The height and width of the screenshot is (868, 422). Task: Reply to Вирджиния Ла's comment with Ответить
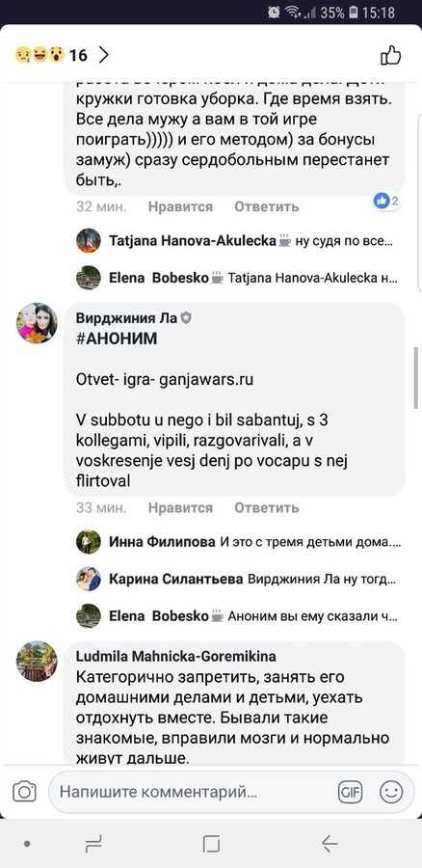click(267, 507)
